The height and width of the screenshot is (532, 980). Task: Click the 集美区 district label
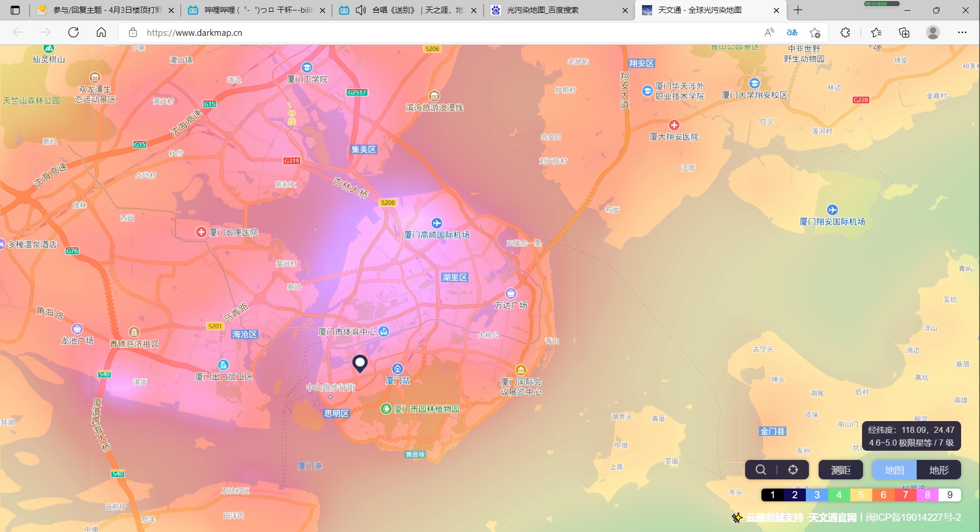(364, 149)
